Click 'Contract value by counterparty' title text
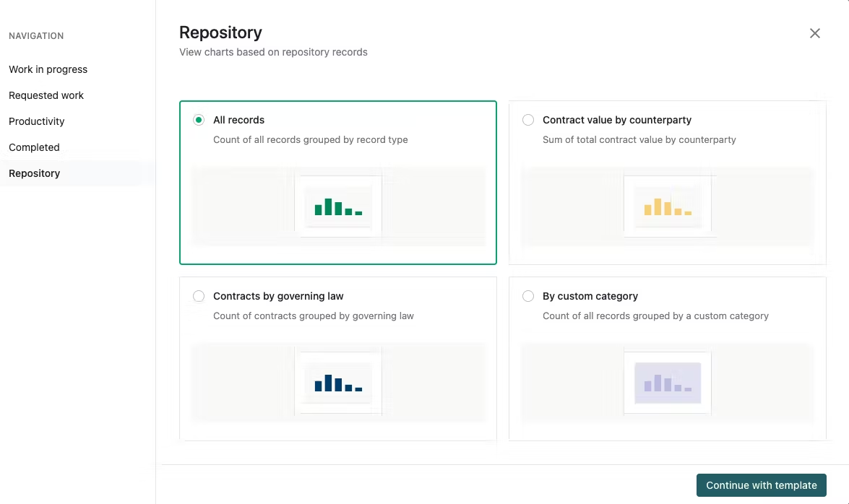Screen dimensions: 849x504 (x=617, y=120)
